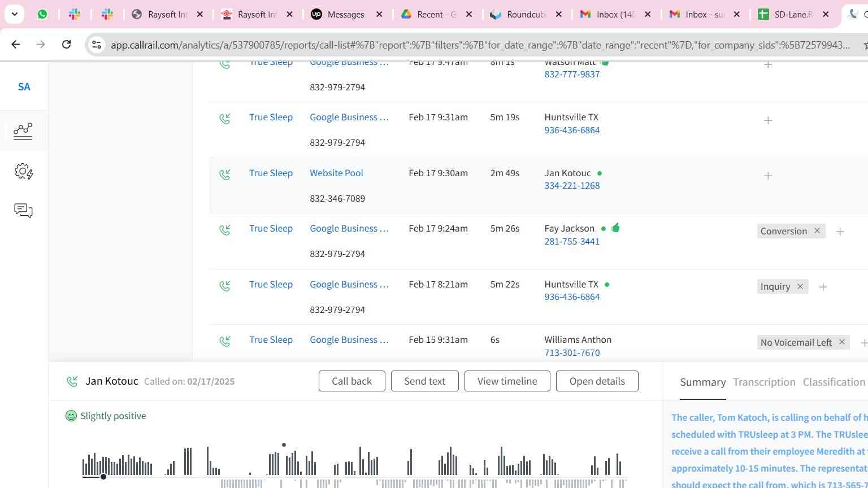
Task: Click inbound call icon for Fay Jackson row
Action: (x=225, y=229)
